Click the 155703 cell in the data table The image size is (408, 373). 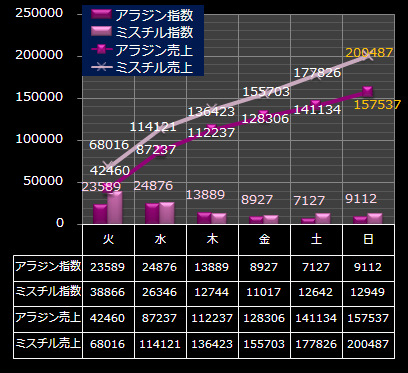point(264,344)
